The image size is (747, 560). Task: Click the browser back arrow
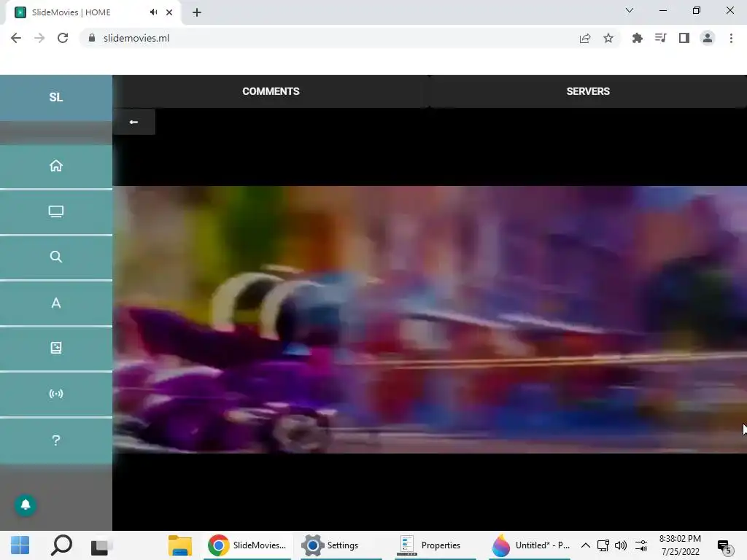coord(16,38)
